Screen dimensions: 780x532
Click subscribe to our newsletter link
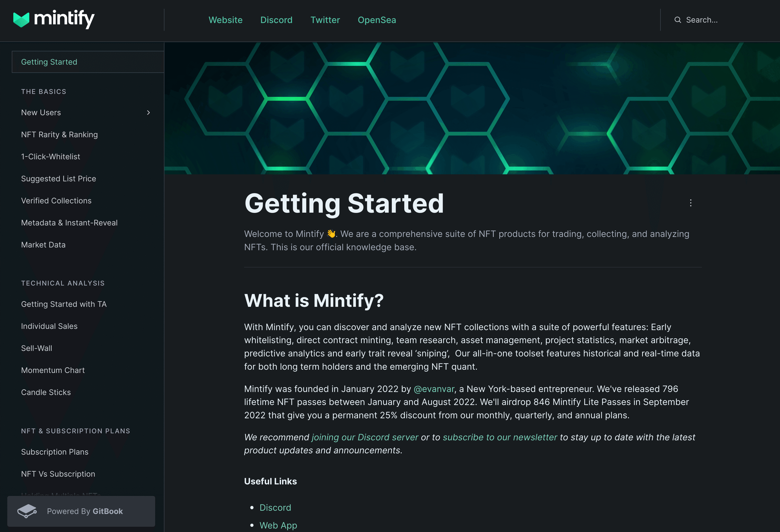coord(500,437)
